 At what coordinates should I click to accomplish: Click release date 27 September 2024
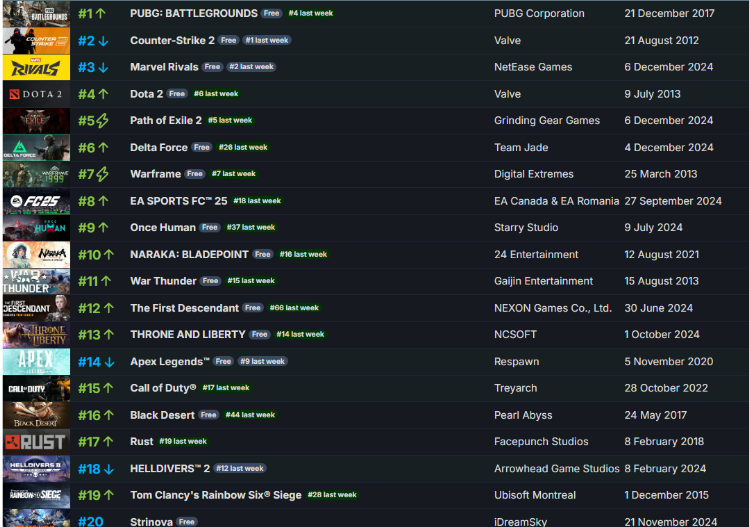(673, 201)
